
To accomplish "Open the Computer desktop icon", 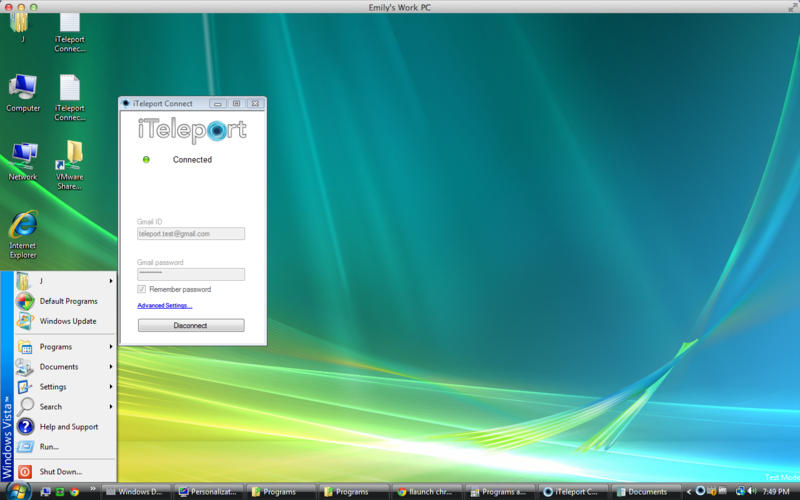I will (x=23, y=88).
